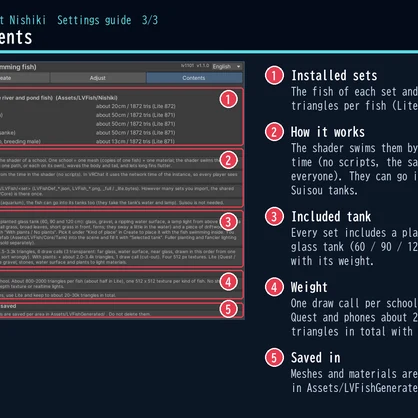Image resolution: width=418 pixels, height=418 pixels.
Task: Click the 'Weight' guide heading
Action: click(x=309, y=287)
